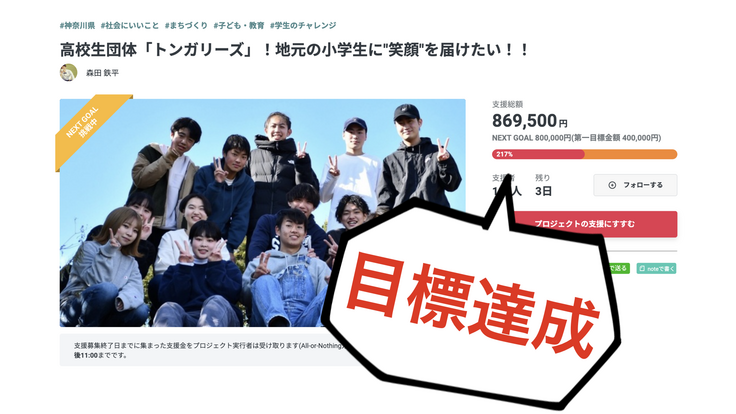The image size is (736, 414).
Task: Open the author name 森田 鉄平
Action: point(102,73)
